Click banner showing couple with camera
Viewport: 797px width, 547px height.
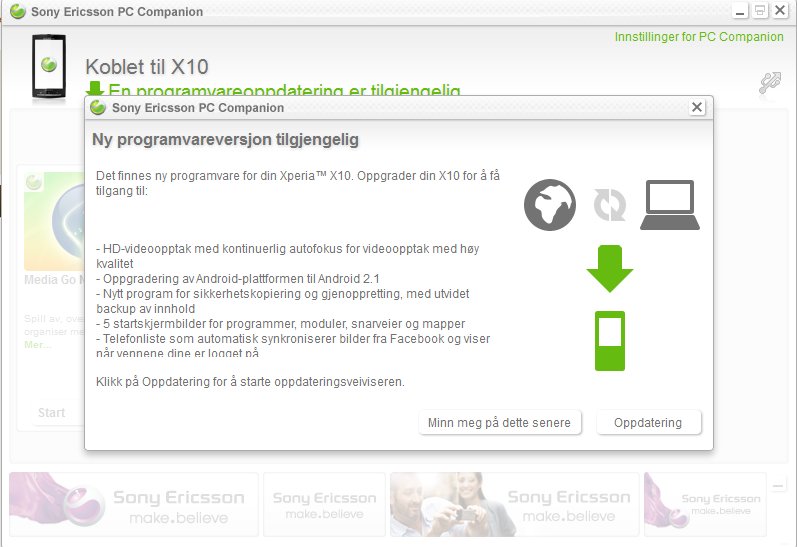pos(514,504)
